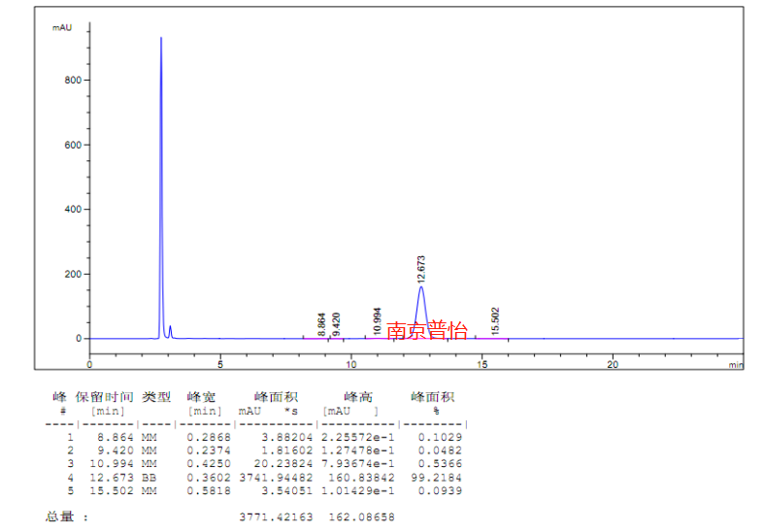Click the tallest peak apex near 2.7 min

coord(161,39)
